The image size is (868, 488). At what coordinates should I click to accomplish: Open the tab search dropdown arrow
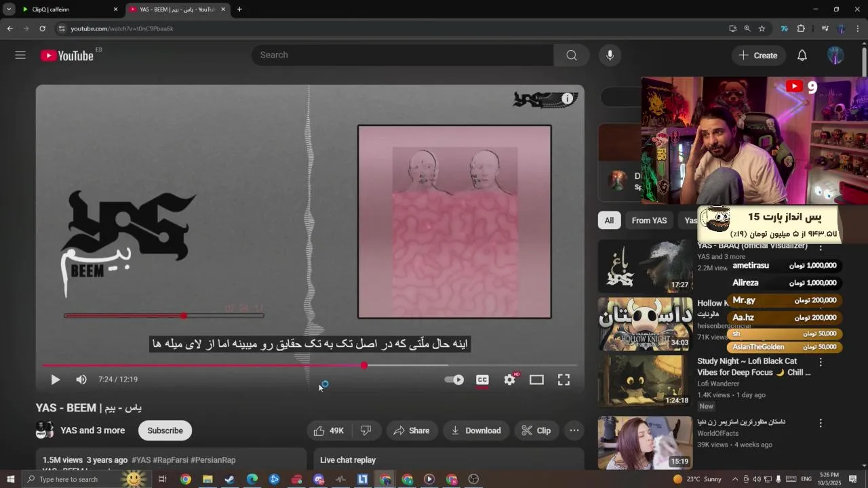click(x=9, y=9)
